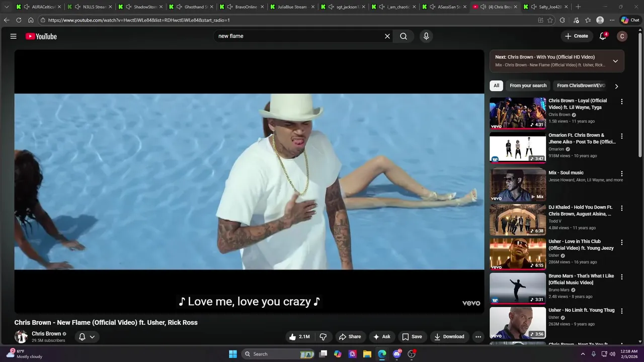Open options for Chris Brown - Loyal video

(x=622, y=102)
